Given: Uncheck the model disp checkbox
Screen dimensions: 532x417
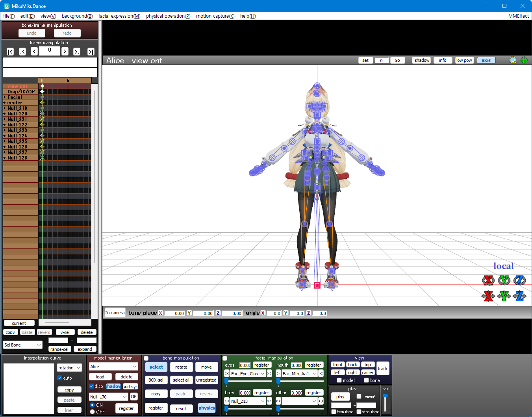Looking at the screenshot, I should pyautogui.click(x=91, y=386).
